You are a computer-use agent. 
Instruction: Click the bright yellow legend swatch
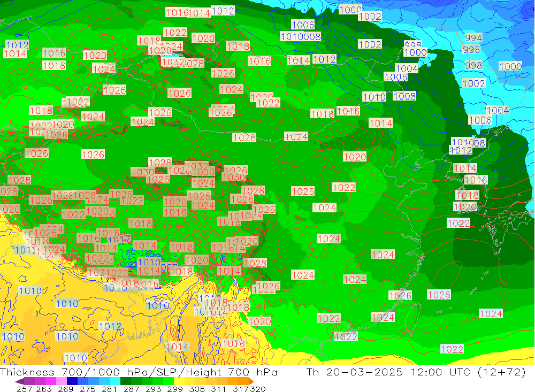pos(179,381)
